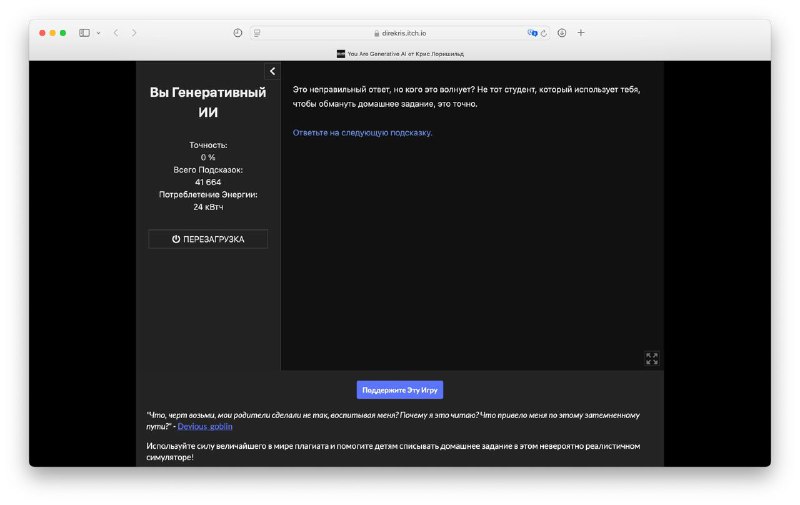Toggle the Safari sidebar icon
Image resolution: width=800 pixels, height=505 pixels.
click(85, 33)
